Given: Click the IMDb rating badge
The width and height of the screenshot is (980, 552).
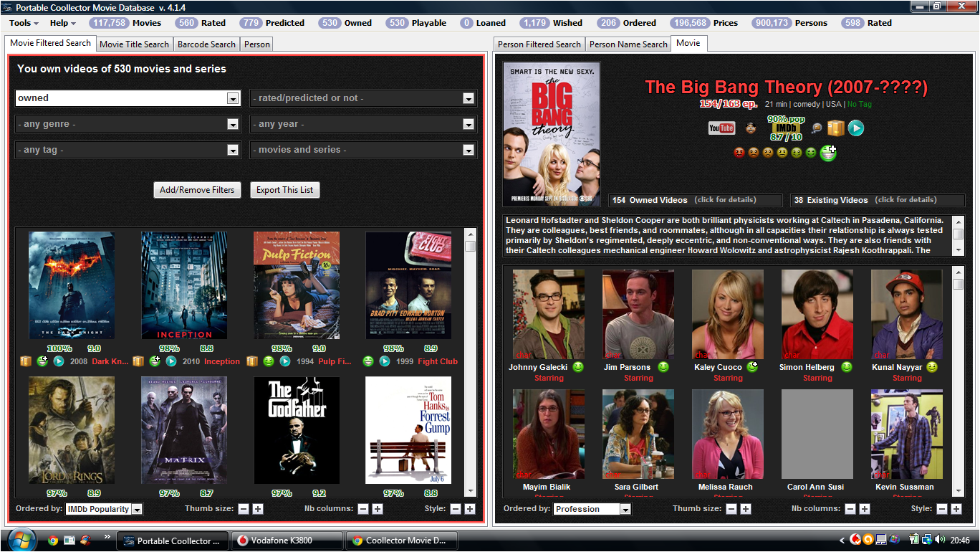Looking at the screenshot, I should click(787, 128).
